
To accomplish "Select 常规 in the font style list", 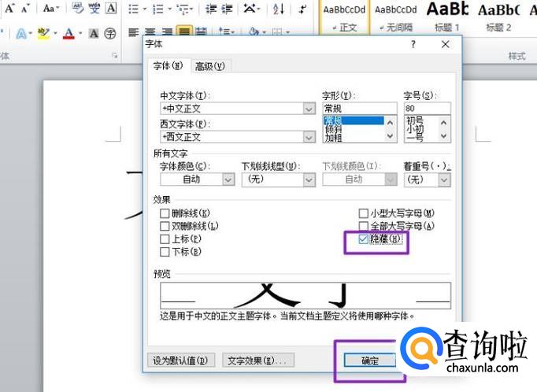I will pos(354,120).
